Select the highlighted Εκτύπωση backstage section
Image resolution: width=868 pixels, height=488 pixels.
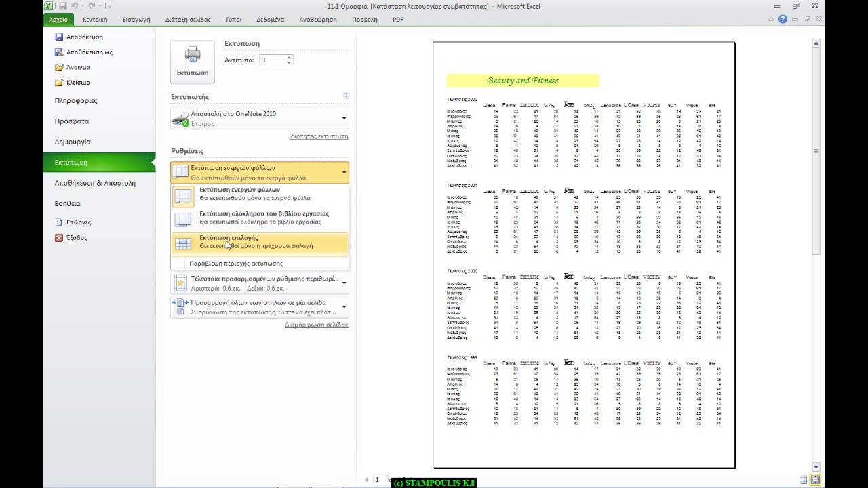100,163
